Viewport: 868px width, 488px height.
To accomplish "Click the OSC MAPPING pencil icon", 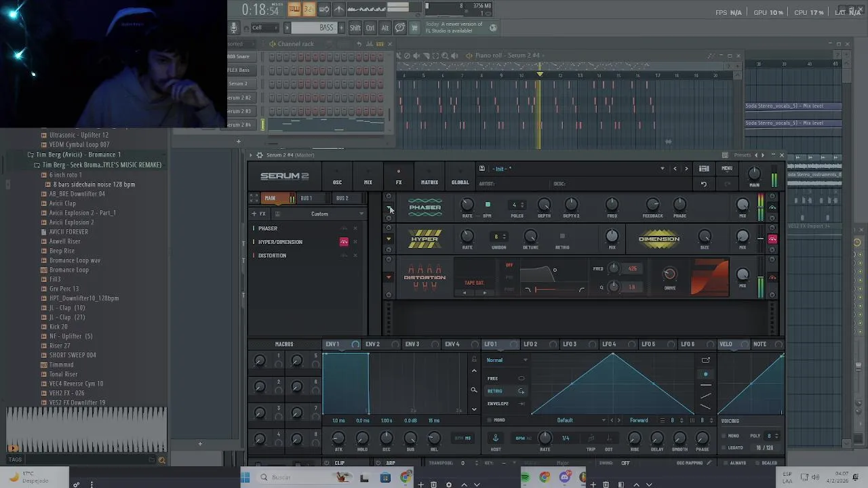I will (709, 463).
